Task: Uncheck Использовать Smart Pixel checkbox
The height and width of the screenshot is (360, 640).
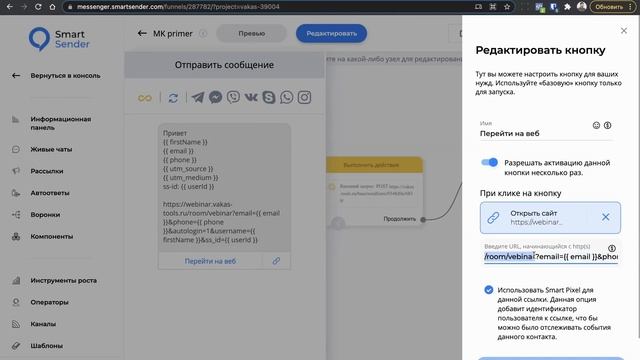Action: click(489, 290)
